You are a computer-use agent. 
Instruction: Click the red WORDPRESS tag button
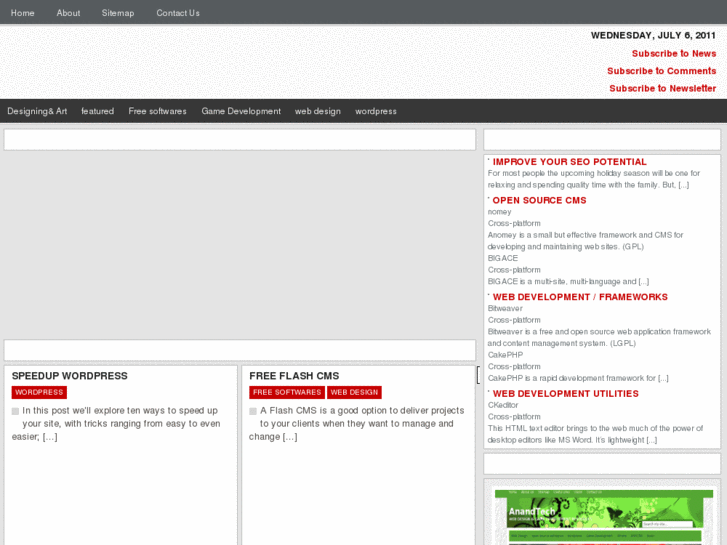39,392
